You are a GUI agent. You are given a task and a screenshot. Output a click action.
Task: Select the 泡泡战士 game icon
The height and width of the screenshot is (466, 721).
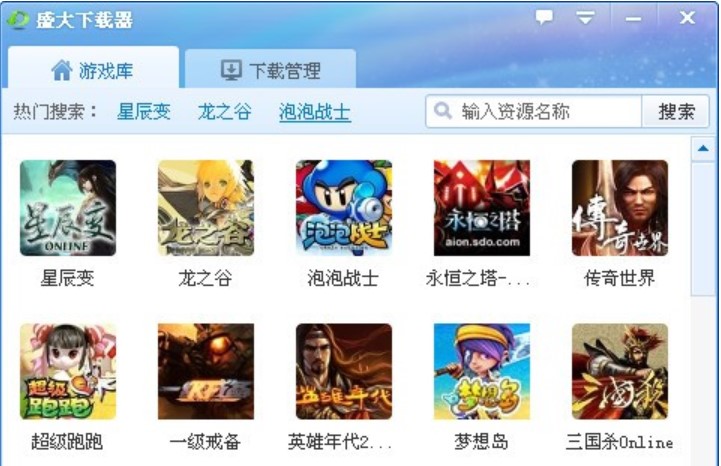344,208
